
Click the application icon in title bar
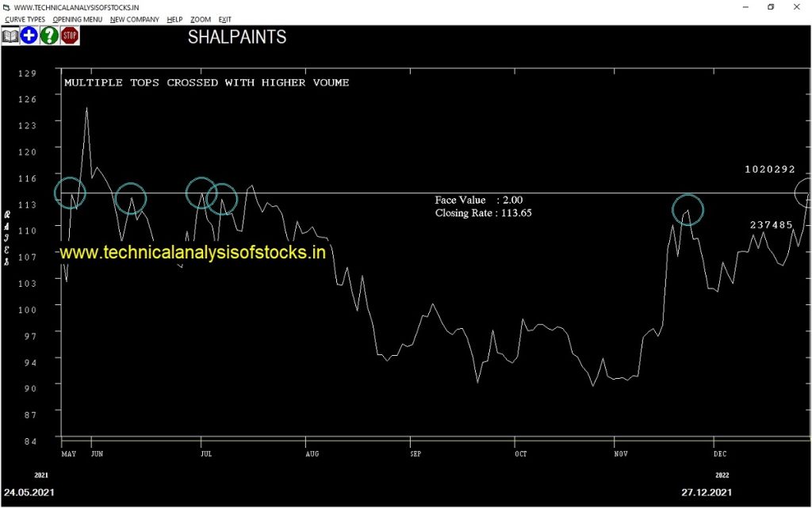point(6,7)
